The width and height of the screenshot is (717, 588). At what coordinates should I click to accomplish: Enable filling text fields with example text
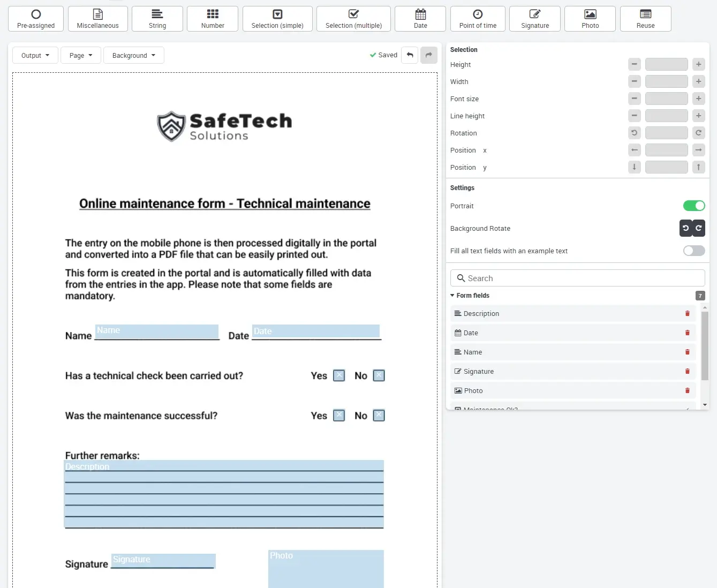[x=693, y=251]
